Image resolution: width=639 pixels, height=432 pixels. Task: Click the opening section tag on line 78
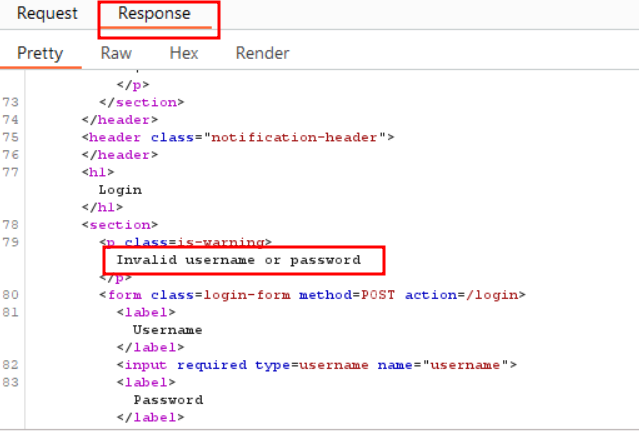120,225
